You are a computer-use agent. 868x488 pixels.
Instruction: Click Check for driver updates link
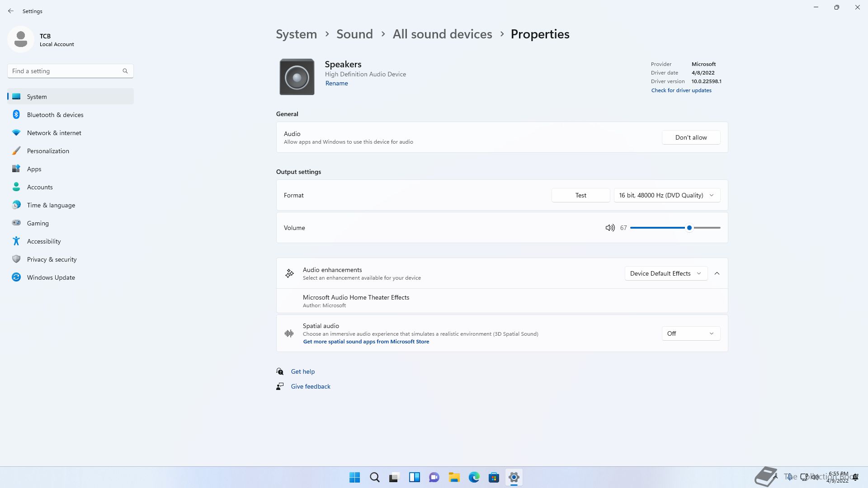coord(681,90)
